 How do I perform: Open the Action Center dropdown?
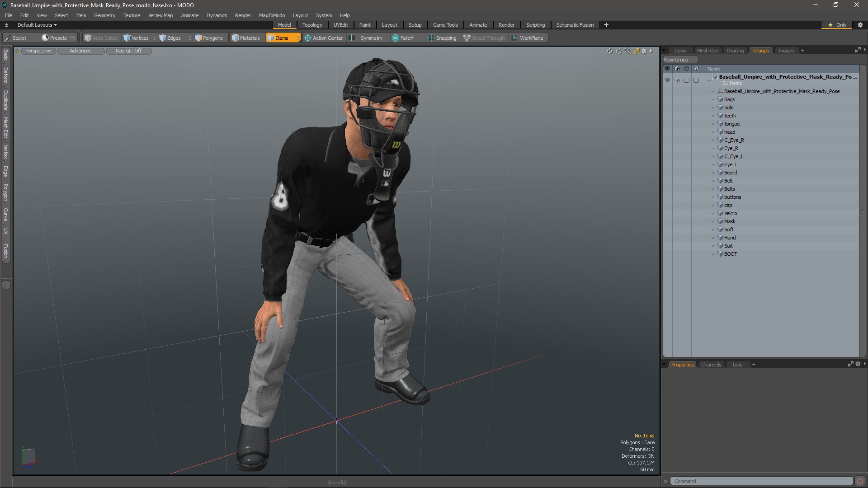coord(324,38)
